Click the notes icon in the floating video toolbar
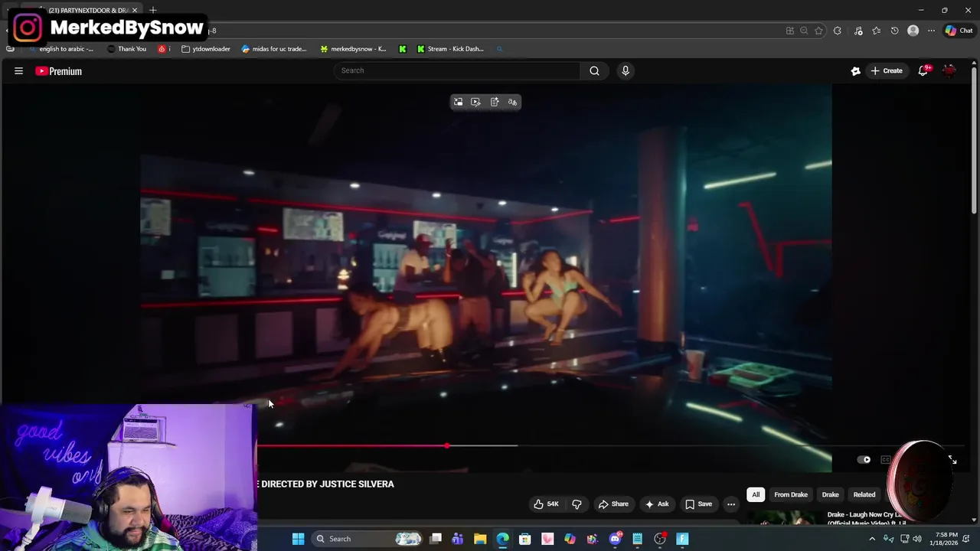The height and width of the screenshot is (551, 980). pyautogui.click(x=495, y=102)
